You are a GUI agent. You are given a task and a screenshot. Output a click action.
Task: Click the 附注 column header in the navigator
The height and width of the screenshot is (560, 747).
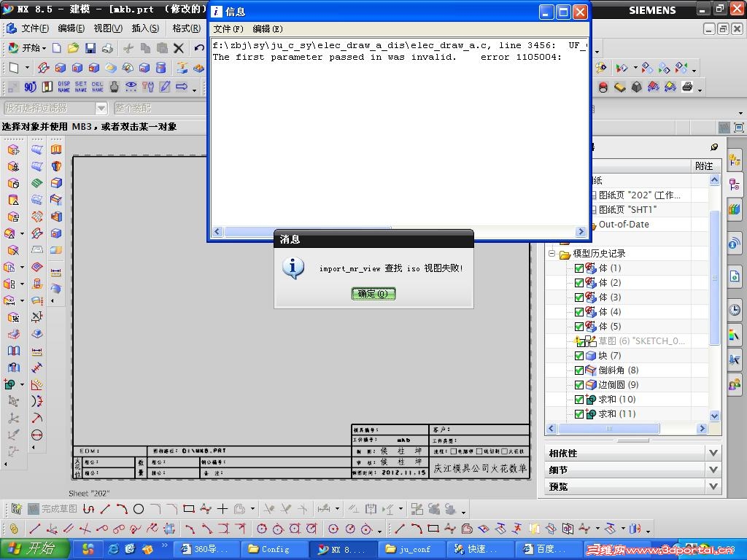(x=704, y=166)
